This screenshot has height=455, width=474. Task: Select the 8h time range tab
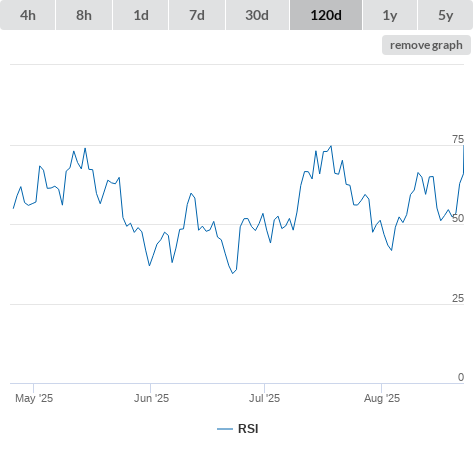point(84,15)
